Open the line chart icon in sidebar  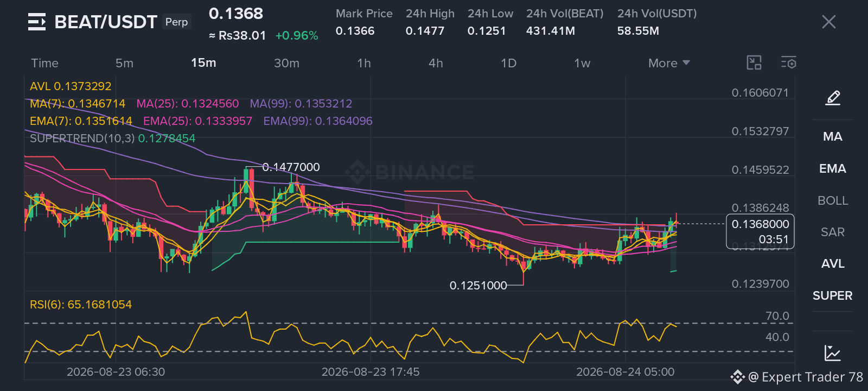click(833, 352)
